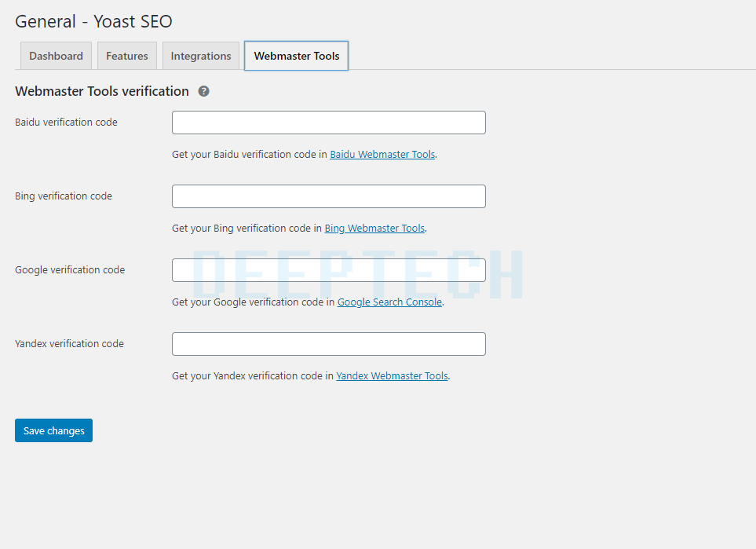Image resolution: width=756 pixels, height=549 pixels.
Task: Click the Save changes button
Action: coord(53,430)
